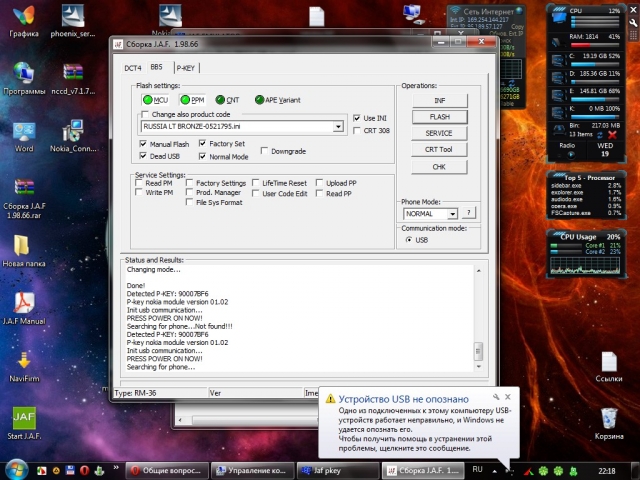This screenshot has width=640, height=480.
Task: Disable the Use INI checkbox
Action: 357,118
